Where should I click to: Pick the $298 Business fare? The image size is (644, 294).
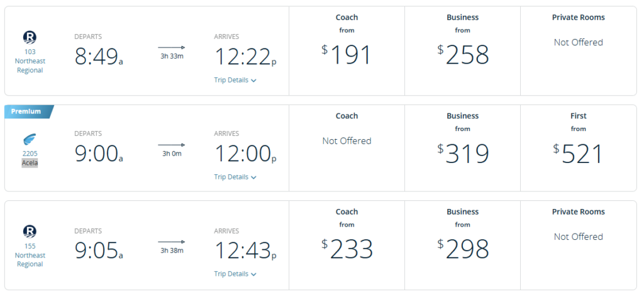(x=462, y=249)
